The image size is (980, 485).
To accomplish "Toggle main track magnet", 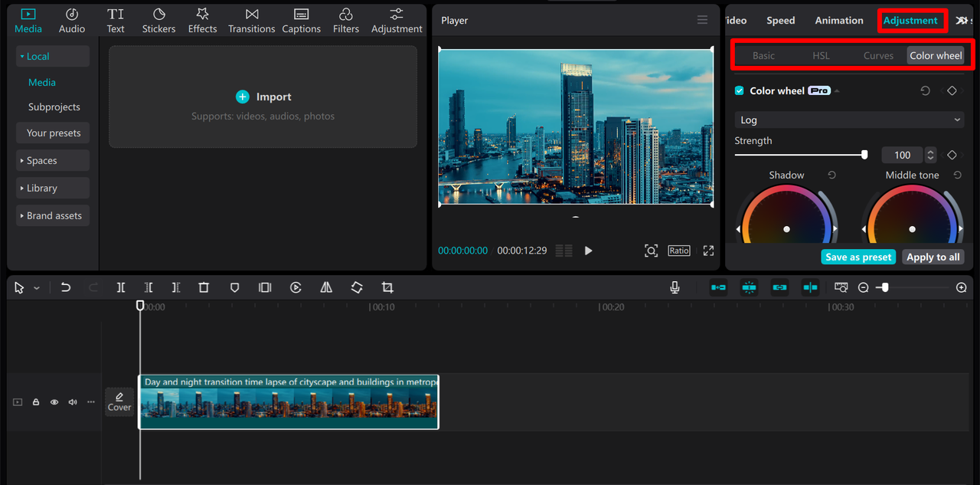I will 718,287.
